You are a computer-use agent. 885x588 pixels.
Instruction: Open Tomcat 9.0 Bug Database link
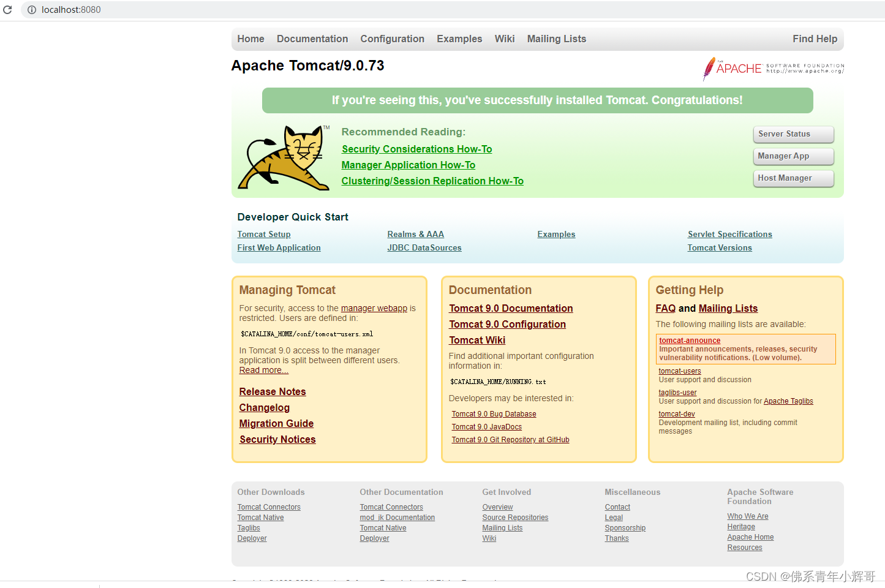click(494, 414)
